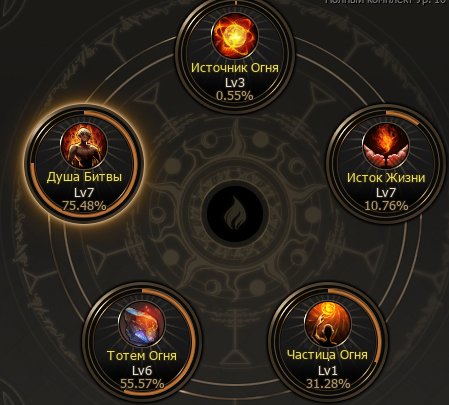The image size is (449, 405).
Task: Click Lv7 under Душа Битвы
Action: point(84,192)
